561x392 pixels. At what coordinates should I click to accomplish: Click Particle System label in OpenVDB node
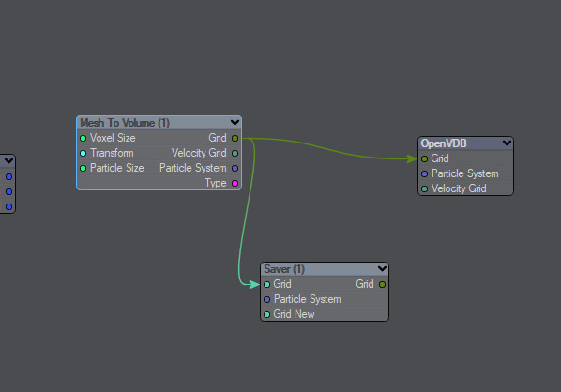click(x=464, y=173)
